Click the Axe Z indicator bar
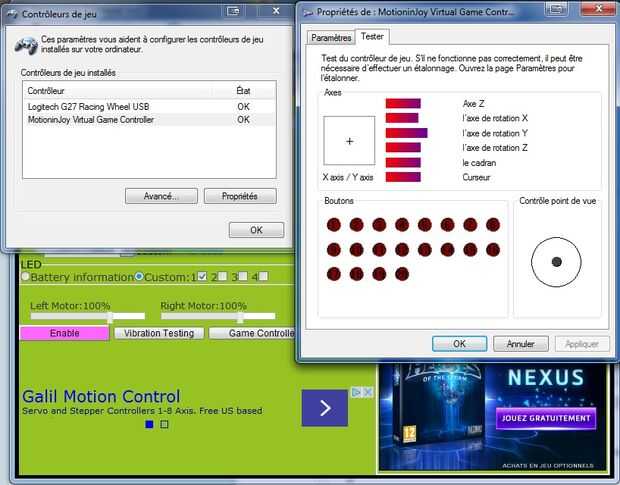This screenshot has width=620, height=485. tap(403, 104)
